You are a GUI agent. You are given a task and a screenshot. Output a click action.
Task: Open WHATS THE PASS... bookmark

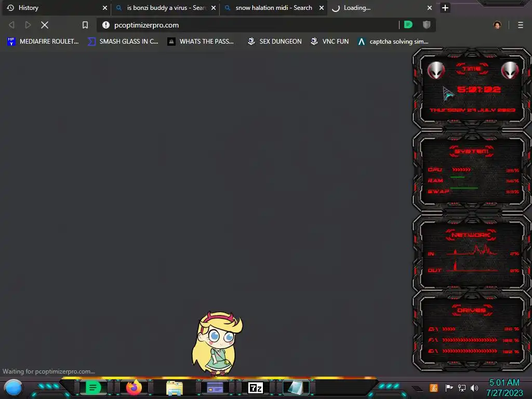201,42
